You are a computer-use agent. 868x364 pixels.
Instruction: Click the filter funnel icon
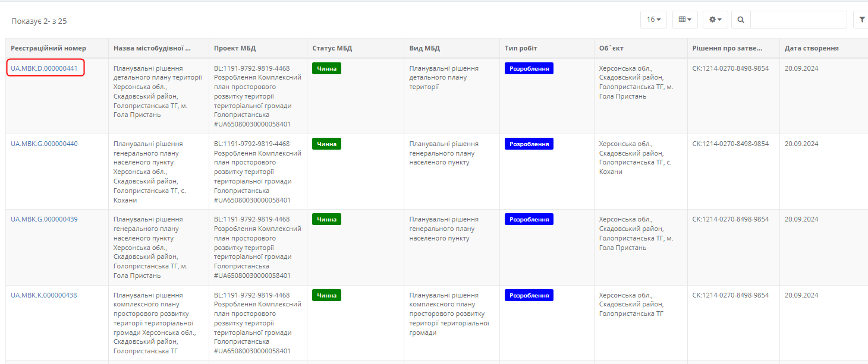(x=861, y=20)
